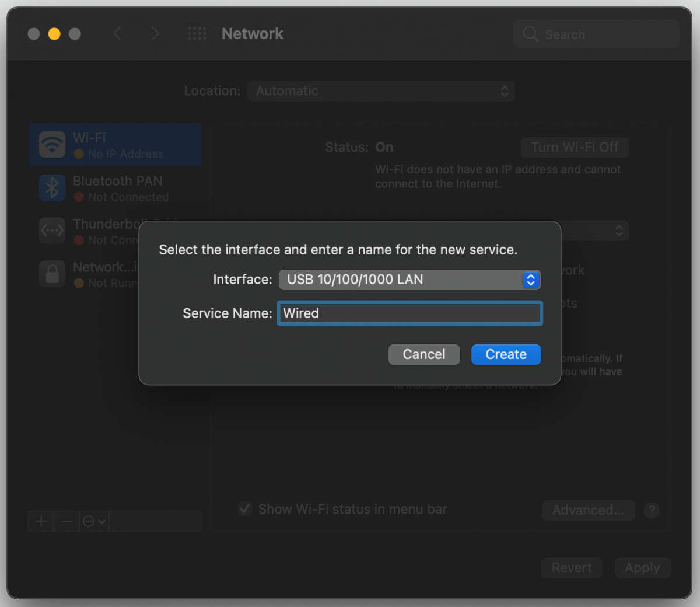The image size is (700, 607).
Task: Click Turn Wi-Fi Off
Action: (574, 147)
